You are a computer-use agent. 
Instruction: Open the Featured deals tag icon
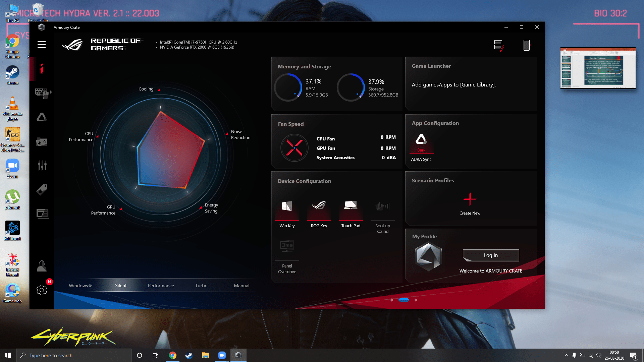[42, 189]
